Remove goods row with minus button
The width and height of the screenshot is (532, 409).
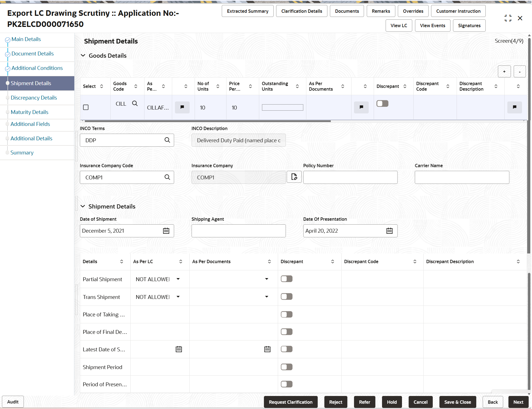[520, 72]
